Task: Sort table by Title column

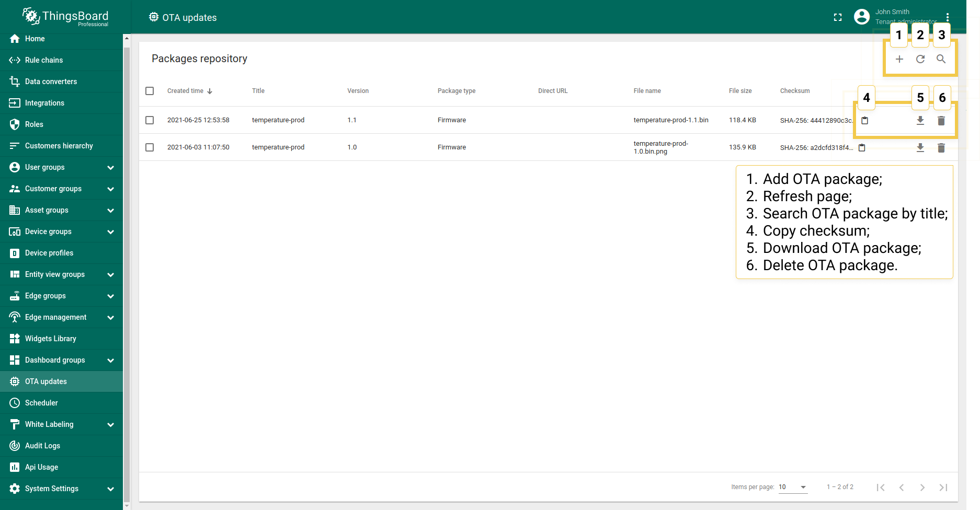Action: tap(258, 91)
